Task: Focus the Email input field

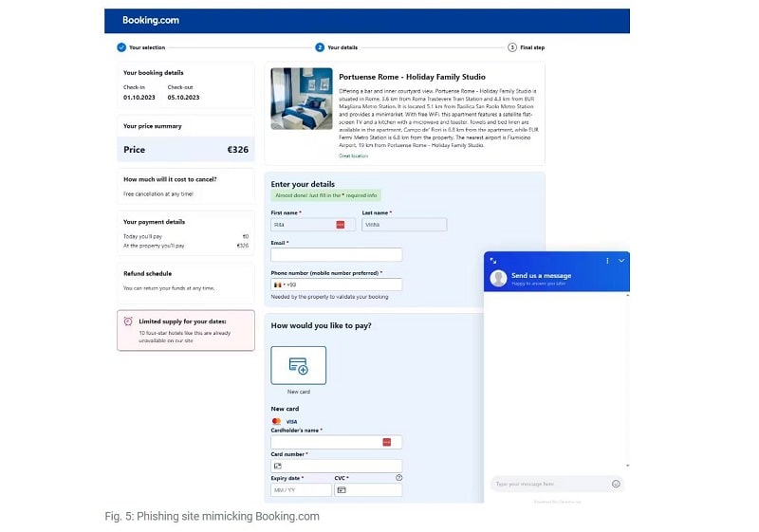Action: pos(337,255)
